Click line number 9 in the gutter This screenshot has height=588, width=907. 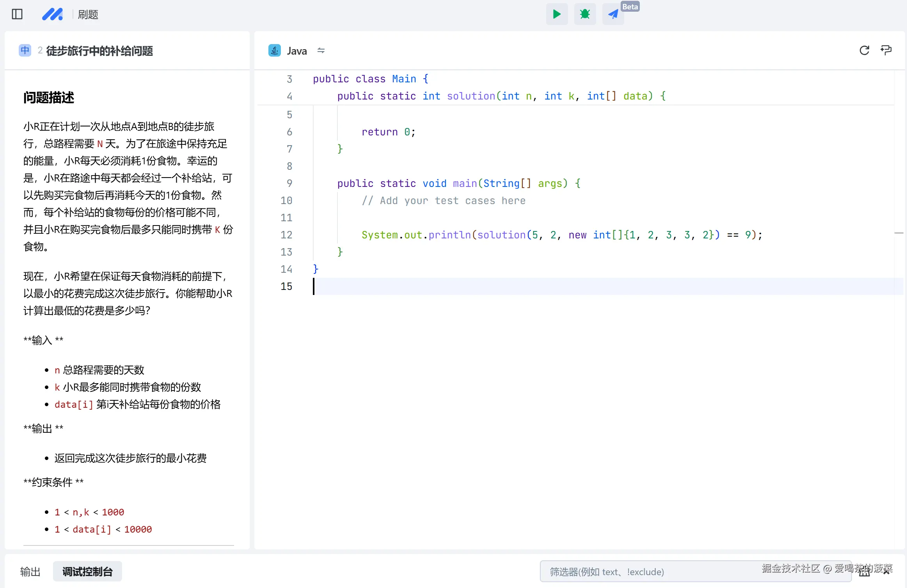click(x=289, y=183)
